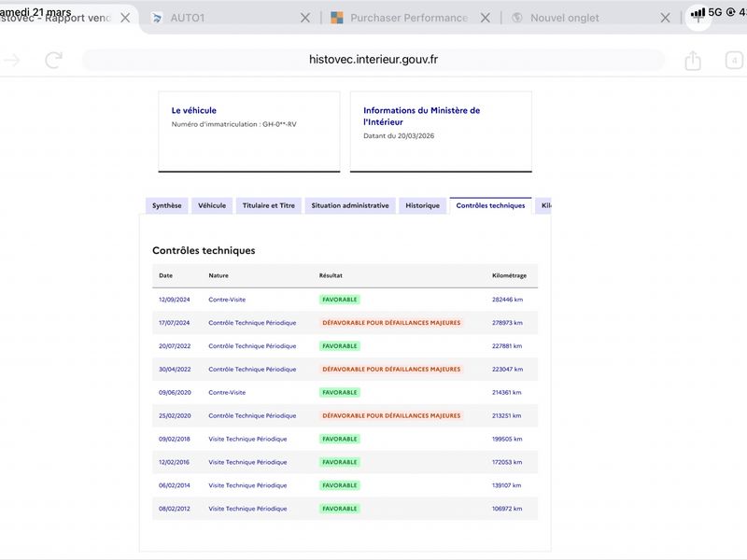Click the histovec.interieur.gouv.fr address bar

[x=373, y=60]
